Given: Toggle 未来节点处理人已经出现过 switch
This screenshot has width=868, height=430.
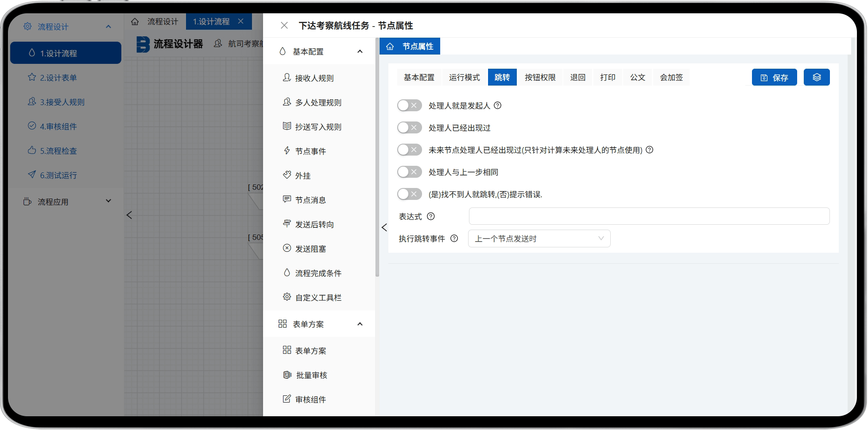Looking at the screenshot, I should pyautogui.click(x=409, y=150).
